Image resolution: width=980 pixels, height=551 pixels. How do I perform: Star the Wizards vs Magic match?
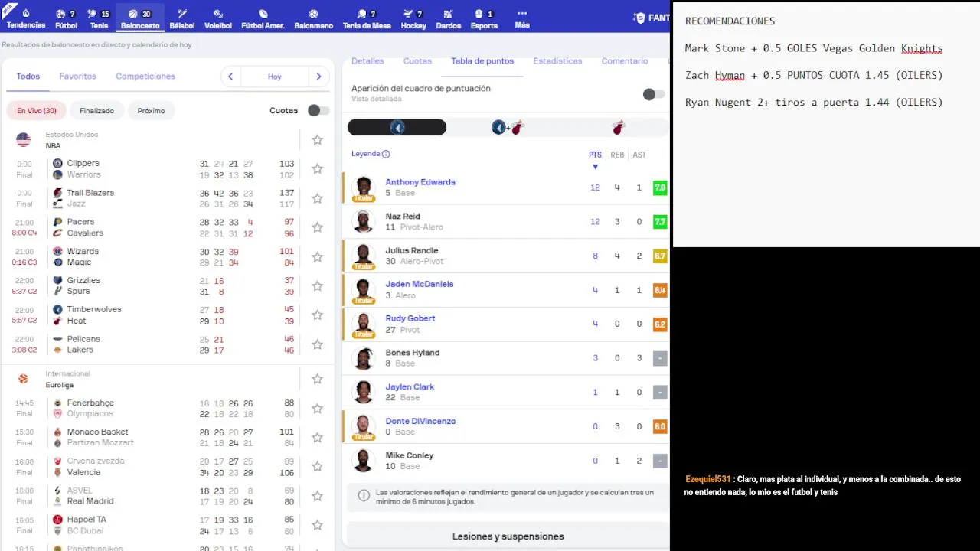pyautogui.click(x=317, y=256)
